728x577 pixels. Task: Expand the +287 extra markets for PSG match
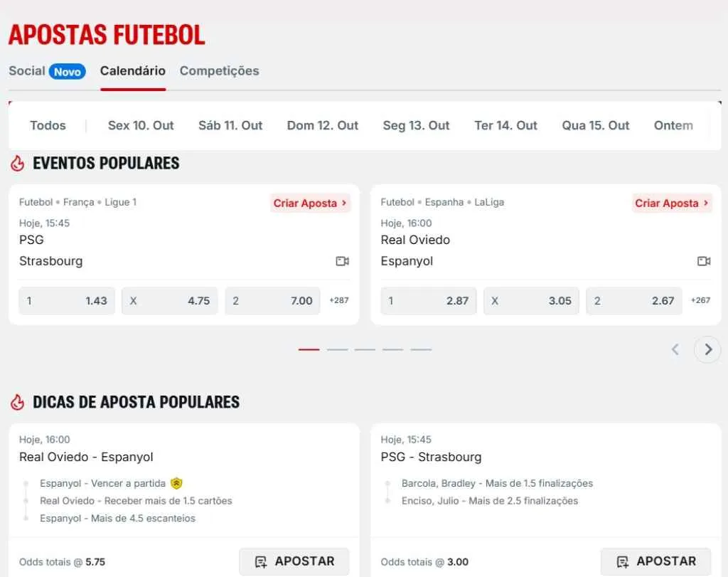(x=339, y=301)
